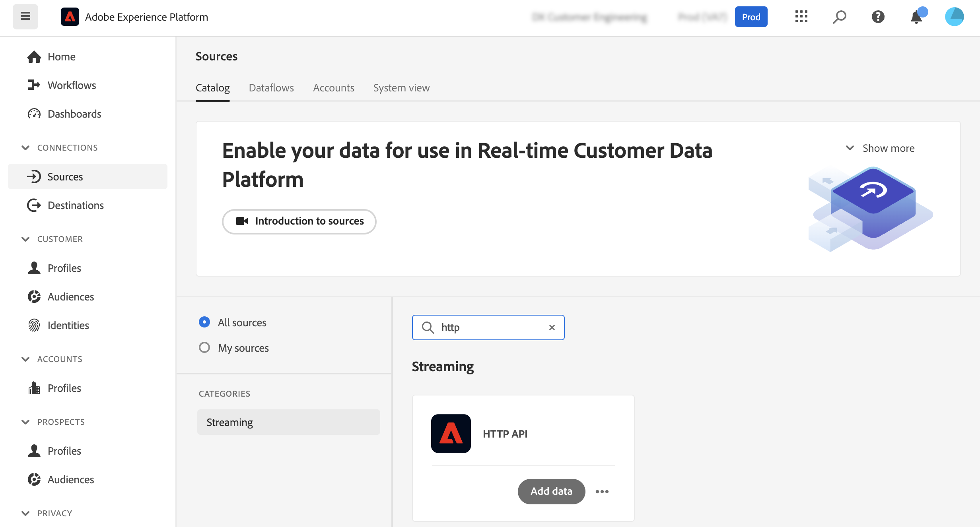Collapse the Customer section chevron
The width and height of the screenshot is (980, 527).
(x=25, y=239)
